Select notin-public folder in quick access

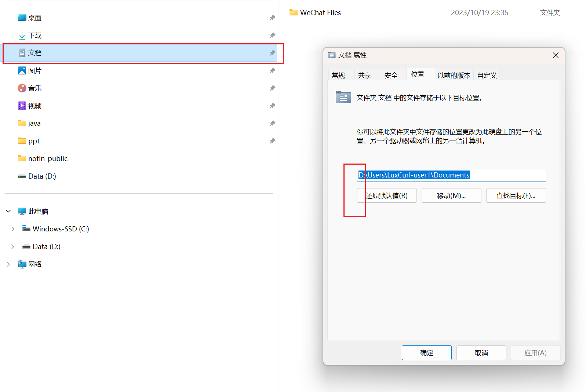[48, 158]
